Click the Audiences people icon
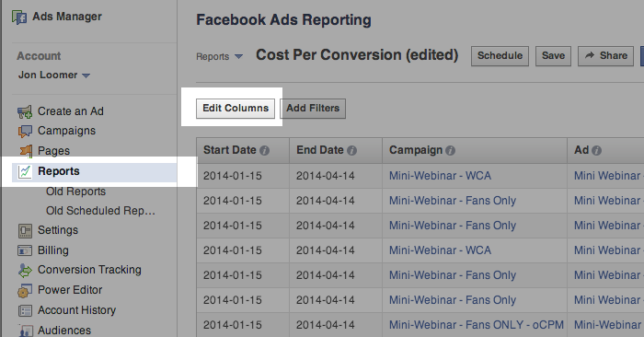 click(x=26, y=331)
